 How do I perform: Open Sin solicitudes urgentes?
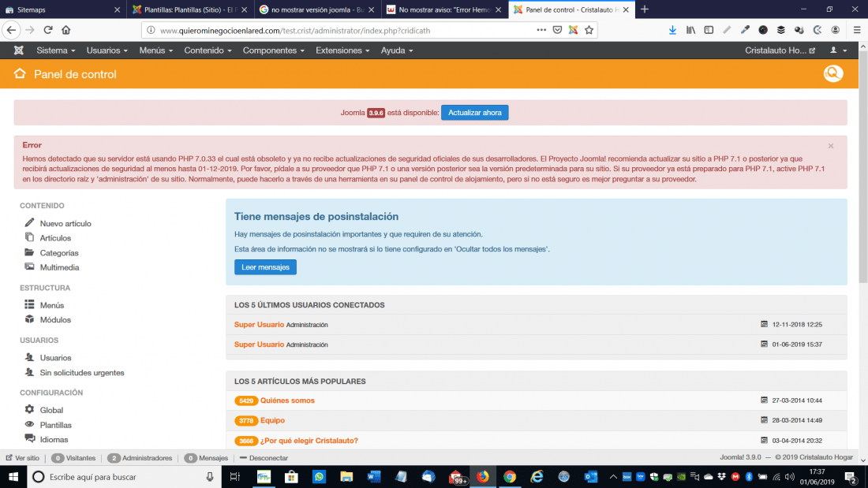(82, 372)
